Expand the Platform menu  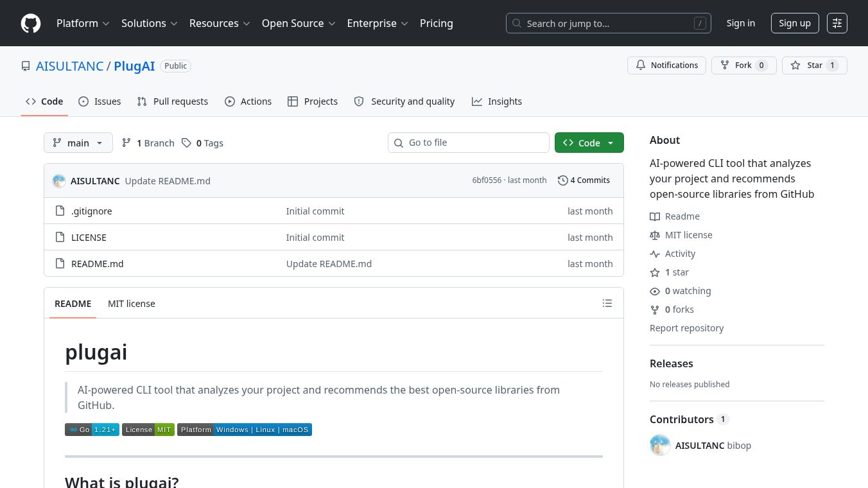coord(83,23)
